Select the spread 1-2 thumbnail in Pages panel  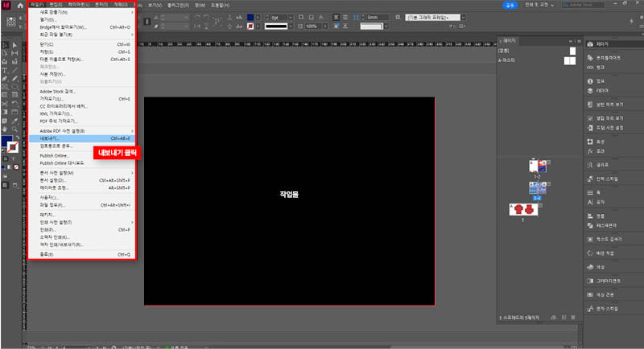click(x=538, y=166)
